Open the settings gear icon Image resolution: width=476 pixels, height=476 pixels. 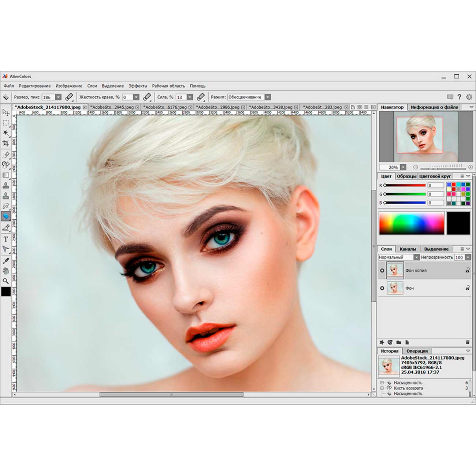[x=469, y=97]
